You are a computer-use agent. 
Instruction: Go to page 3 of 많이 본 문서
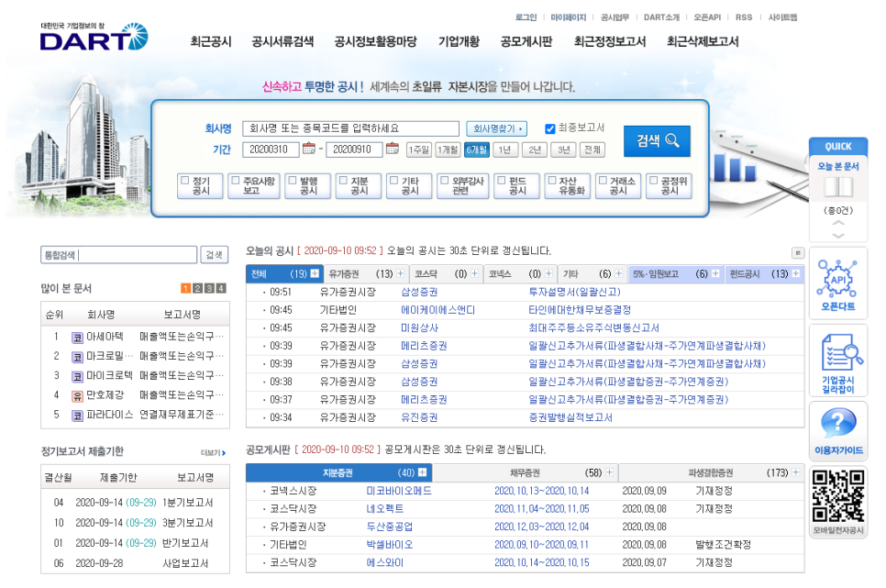coord(209,288)
